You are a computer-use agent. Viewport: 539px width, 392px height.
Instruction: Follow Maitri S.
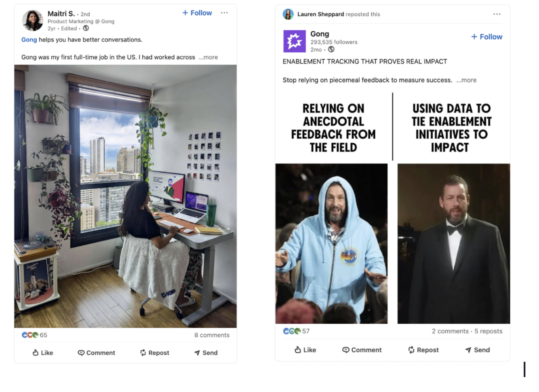(x=197, y=13)
